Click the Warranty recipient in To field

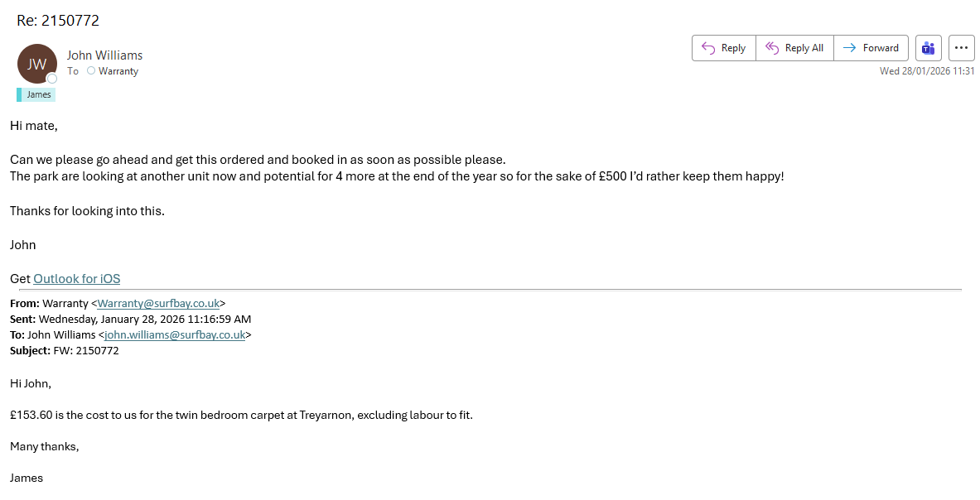click(x=118, y=71)
